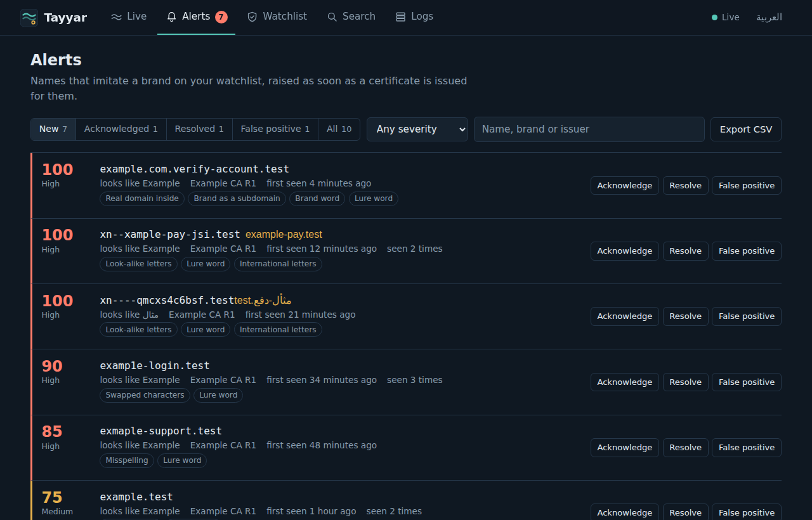Click the Misspelling tag
Screen dimensions: 812x520
pyautogui.click(x=127, y=460)
